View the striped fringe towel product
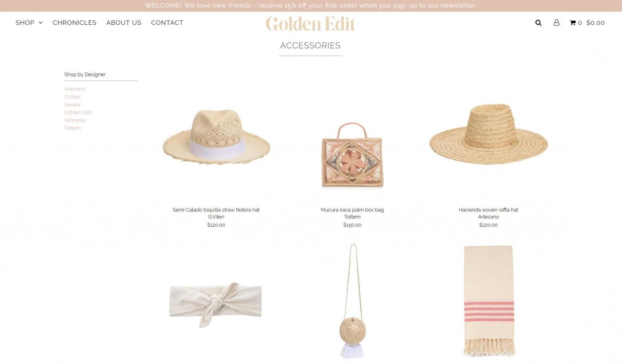622x364 pixels. coord(489,301)
